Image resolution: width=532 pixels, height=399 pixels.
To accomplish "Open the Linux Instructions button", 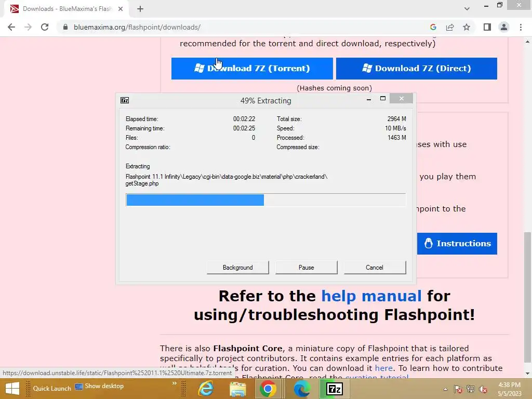I will [457, 243].
